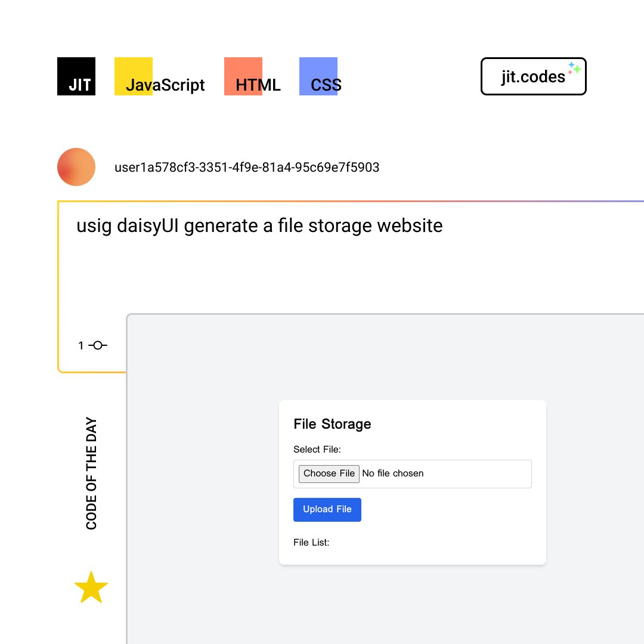The height and width of the screenshot is (644, 644).
Task: Click the CODE OF THE DAY label
Action: coord(91,473)
